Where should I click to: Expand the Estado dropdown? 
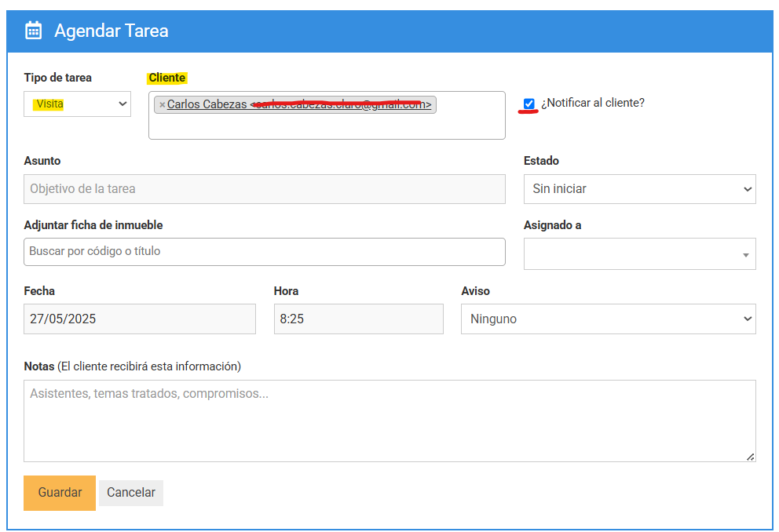point(639,189)
